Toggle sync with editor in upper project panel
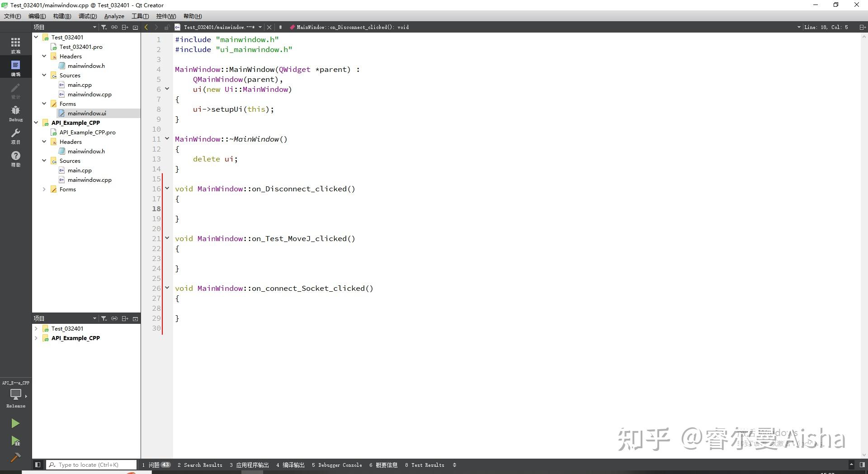The image size is (868, 474). coord(114,27)
